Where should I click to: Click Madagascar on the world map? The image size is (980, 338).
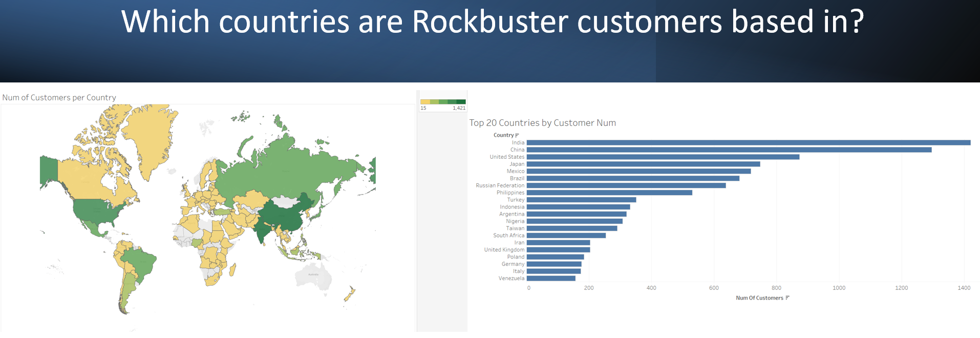coord(232,269)
